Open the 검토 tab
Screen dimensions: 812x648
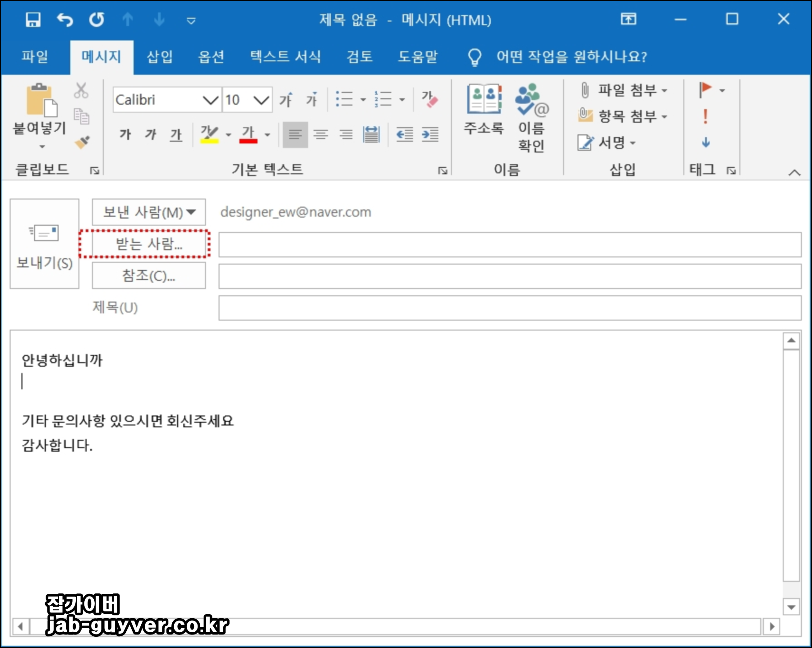[x=360, y=56]
